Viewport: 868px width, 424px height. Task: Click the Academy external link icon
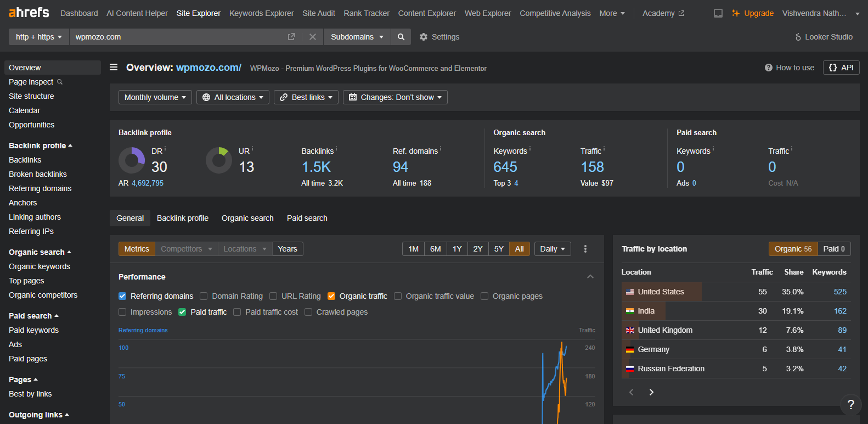coord(681,13)
